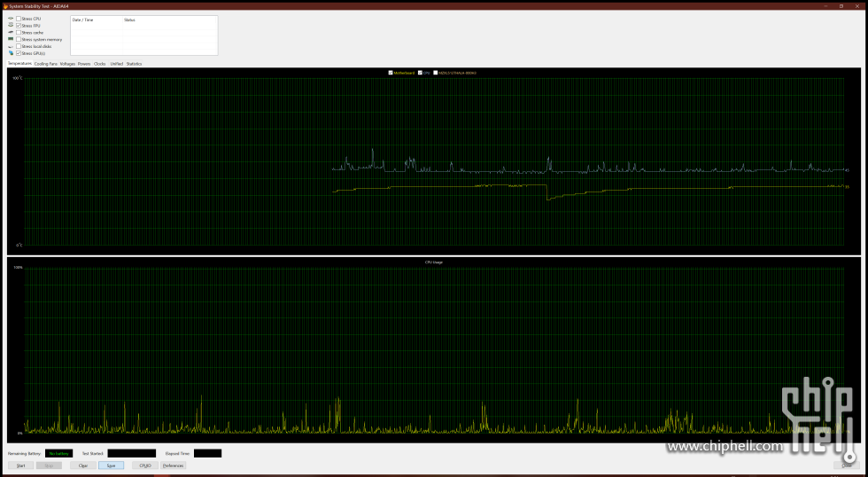Open the Statistics tab
The width and height of the screenshot is (868, 477).
pyautogui.click(x=134, y=64)
